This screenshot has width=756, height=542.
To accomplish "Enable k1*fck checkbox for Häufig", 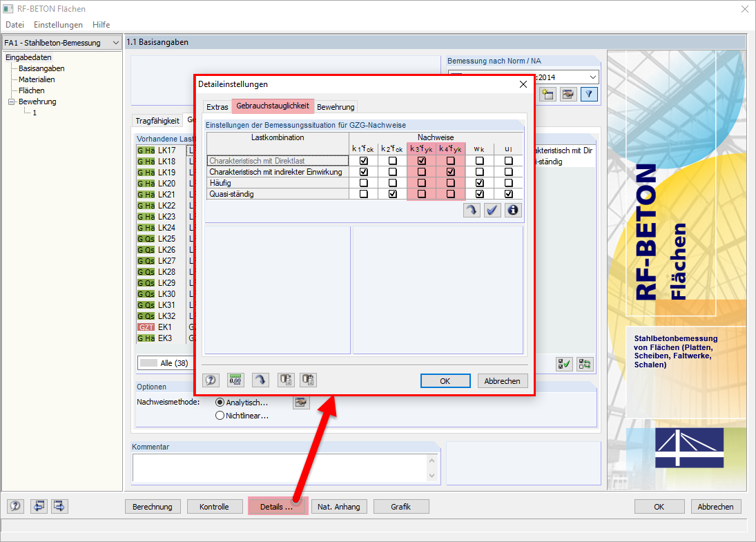I will [x=364, y=183].
